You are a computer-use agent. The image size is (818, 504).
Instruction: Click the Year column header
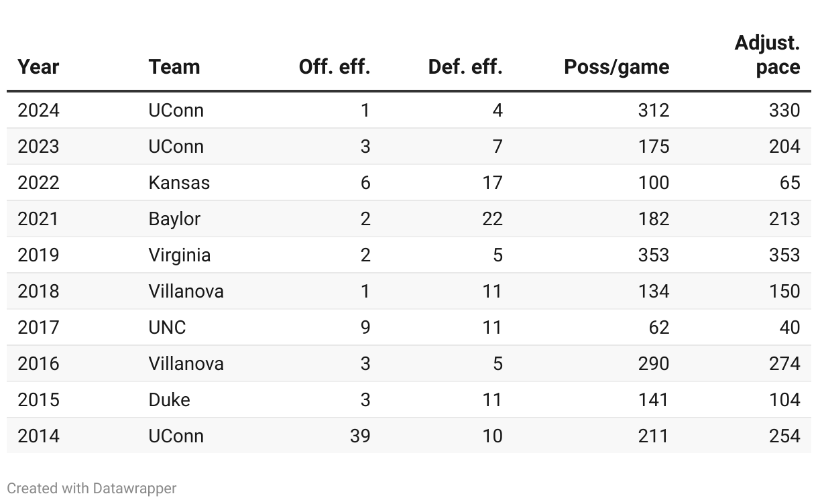pos(38,67)
